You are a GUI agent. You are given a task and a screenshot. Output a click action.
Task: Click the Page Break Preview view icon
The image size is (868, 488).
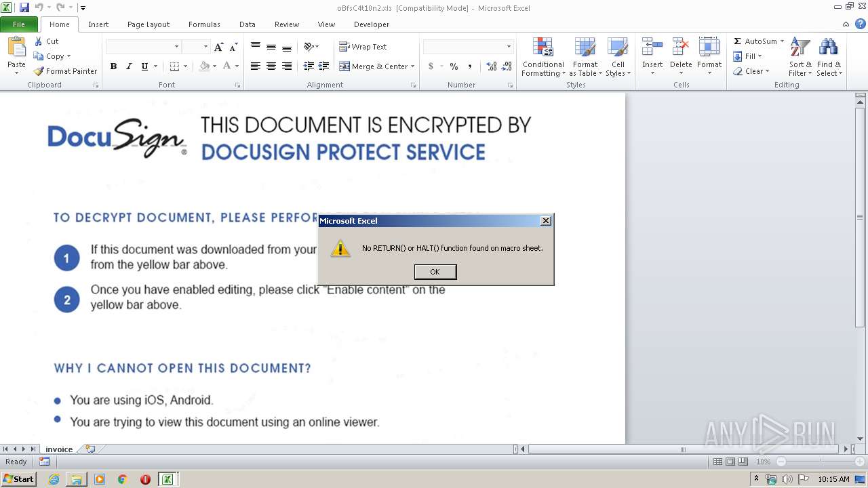click(x=743, y=462)
